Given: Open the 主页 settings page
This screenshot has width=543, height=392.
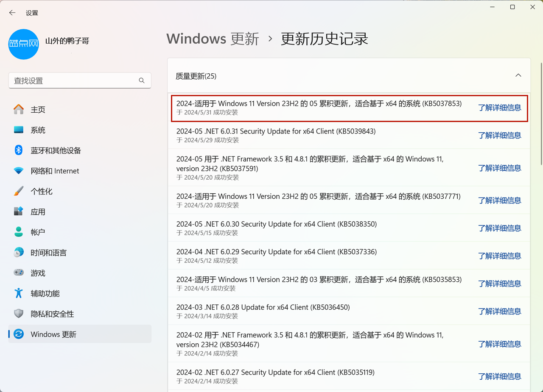Looking at the screenshot, I should pyautogui.click(x=80, y=109).
